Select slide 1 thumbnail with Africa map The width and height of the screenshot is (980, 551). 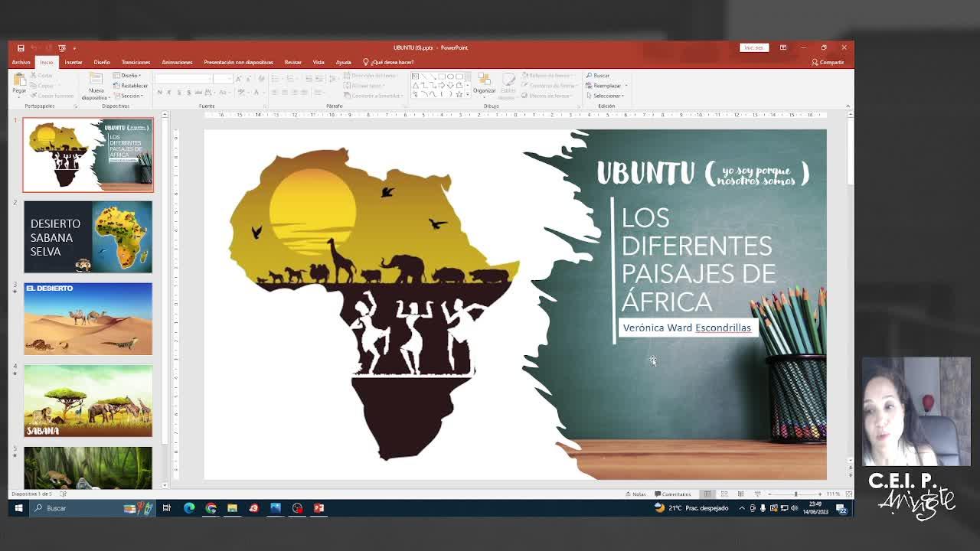coord(88,155)
